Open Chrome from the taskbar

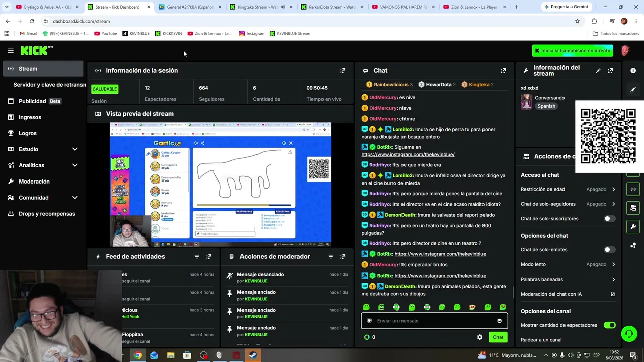(x=137, y=355)
